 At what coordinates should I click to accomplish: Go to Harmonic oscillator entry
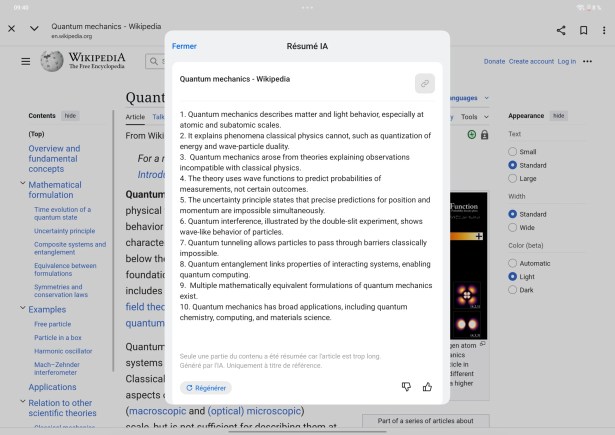click(63, 351)
